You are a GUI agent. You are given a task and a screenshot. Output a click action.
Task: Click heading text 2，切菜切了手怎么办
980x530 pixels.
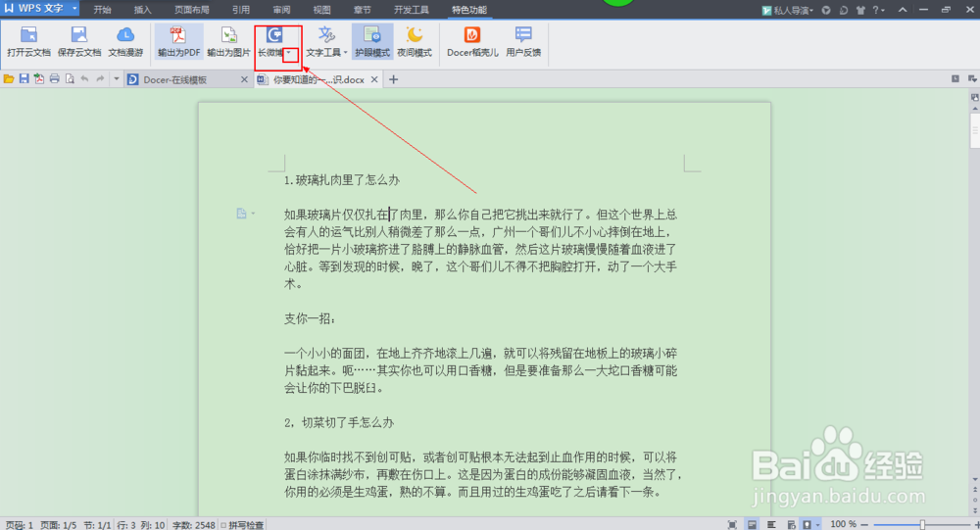339,422
